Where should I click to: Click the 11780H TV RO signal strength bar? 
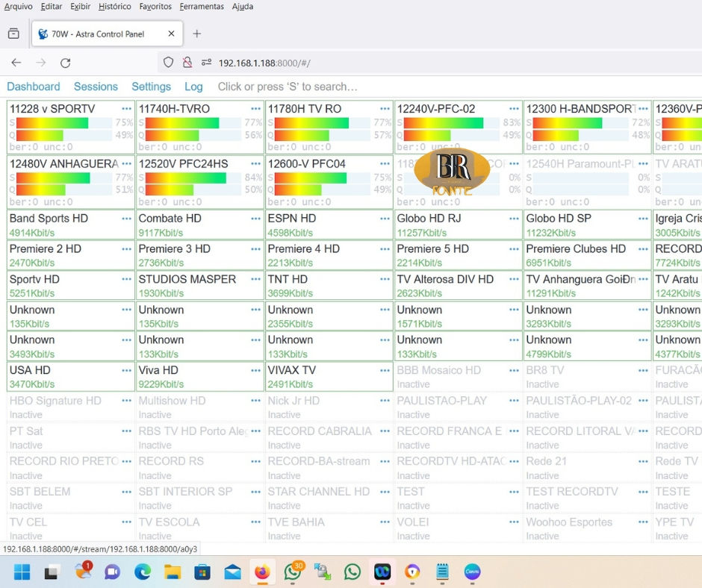point(322,122)
